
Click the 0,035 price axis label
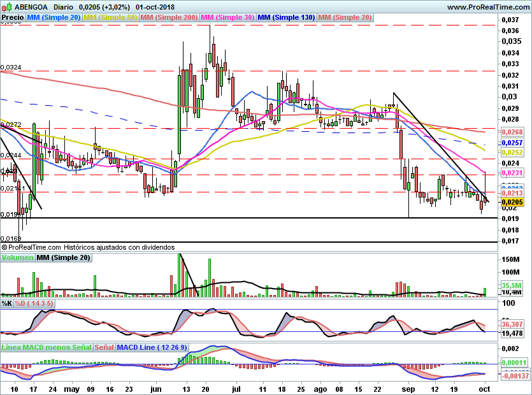(x=512, y=41)
